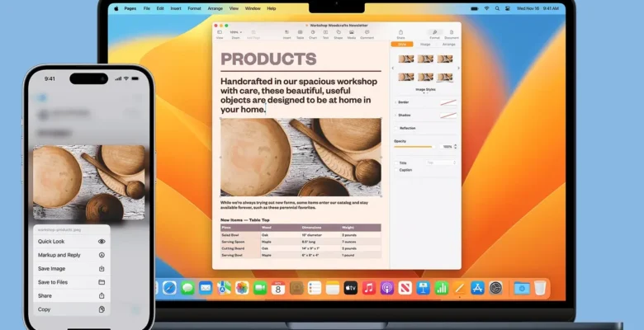
Task: Open the View options in Pages toolbar
Action: tap(220, 34)
